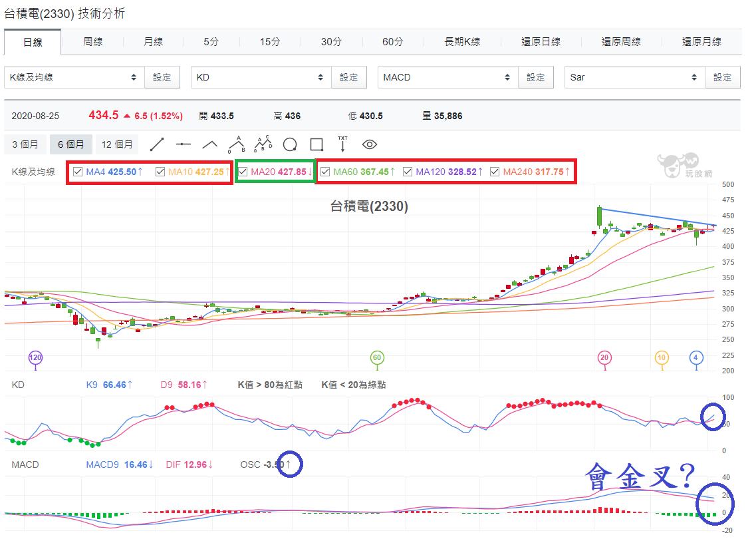Select the rectangle drawing tool
756x539 pixels.
[316, 144]
